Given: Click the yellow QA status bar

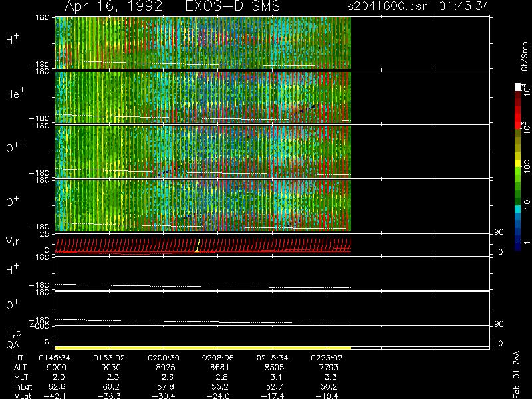Looking at the screenshot, I should click(203, 348).
